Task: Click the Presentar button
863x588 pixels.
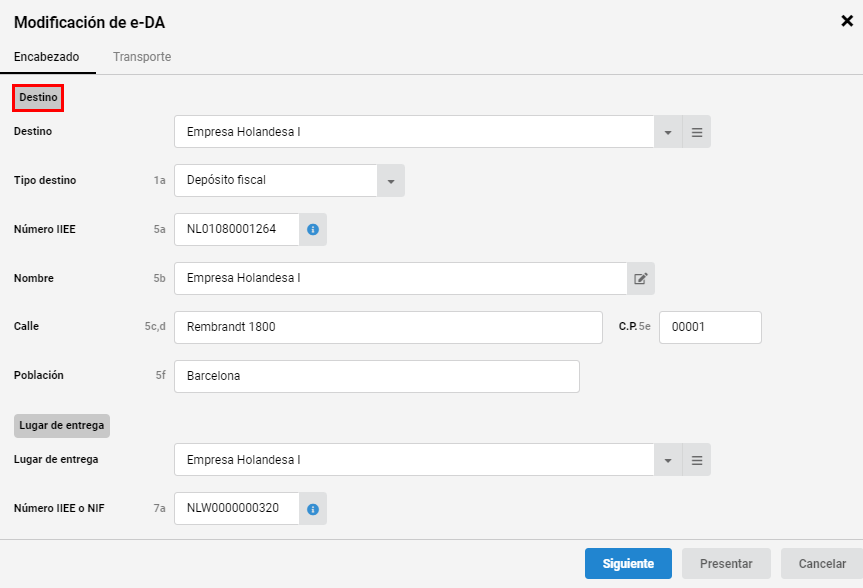Action: 726,563
